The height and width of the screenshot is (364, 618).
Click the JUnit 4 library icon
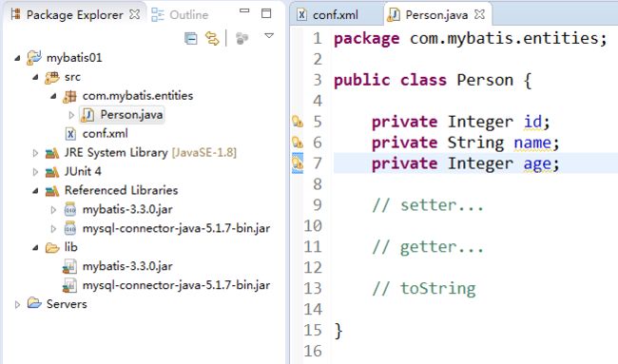pos(52,172)
